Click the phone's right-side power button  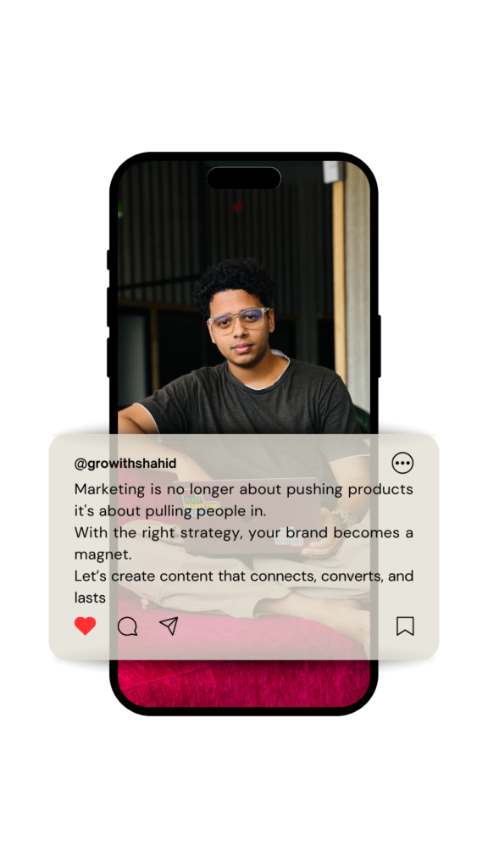(380, 346)
